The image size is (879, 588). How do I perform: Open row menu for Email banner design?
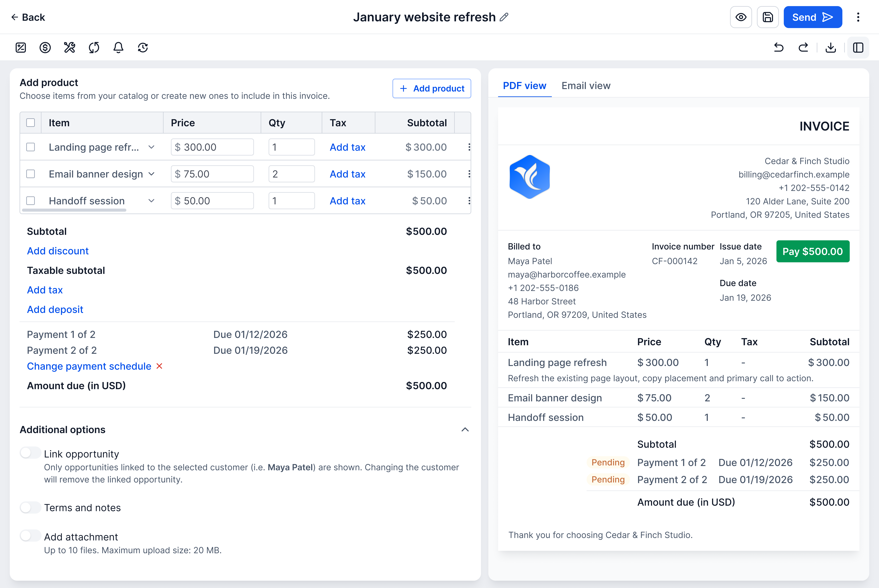click(469, 174)
